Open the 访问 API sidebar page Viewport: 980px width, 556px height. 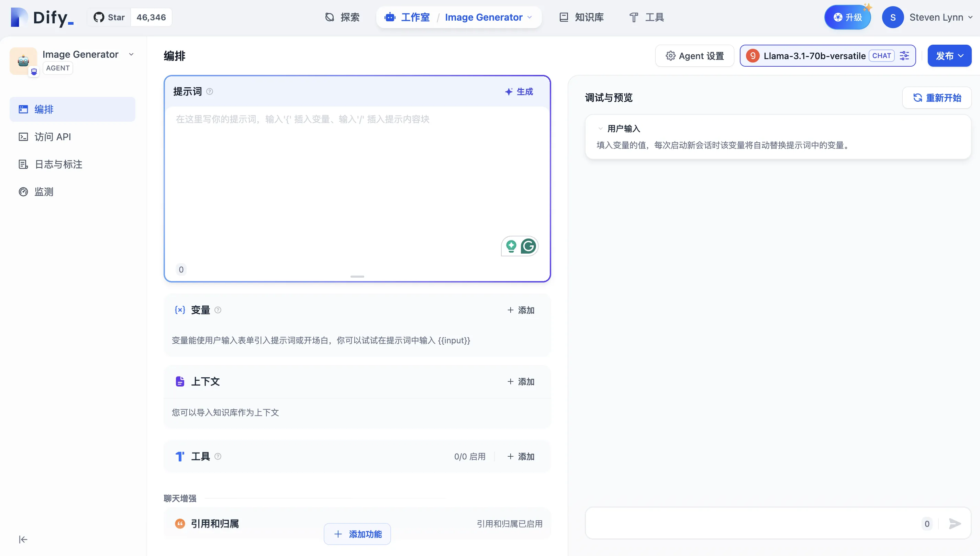click(53, 137)
